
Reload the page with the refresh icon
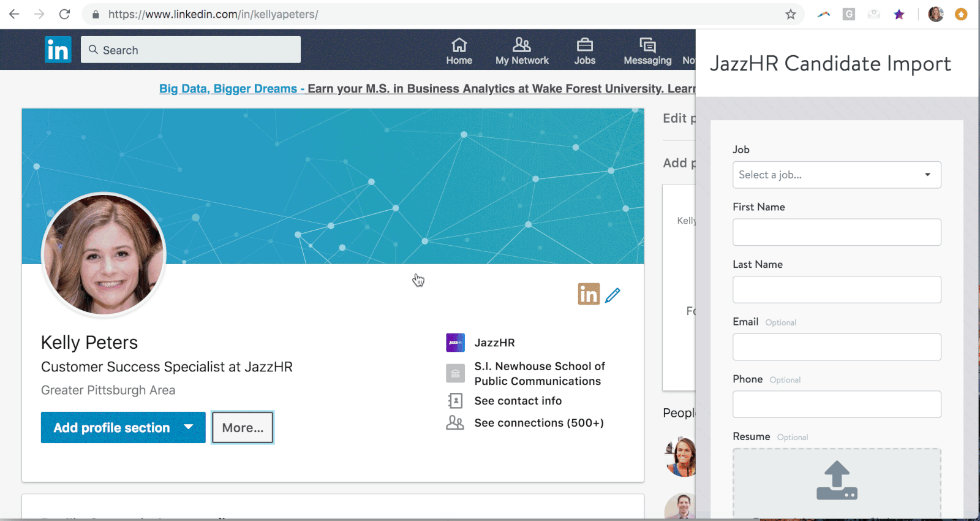click(64, 14)
